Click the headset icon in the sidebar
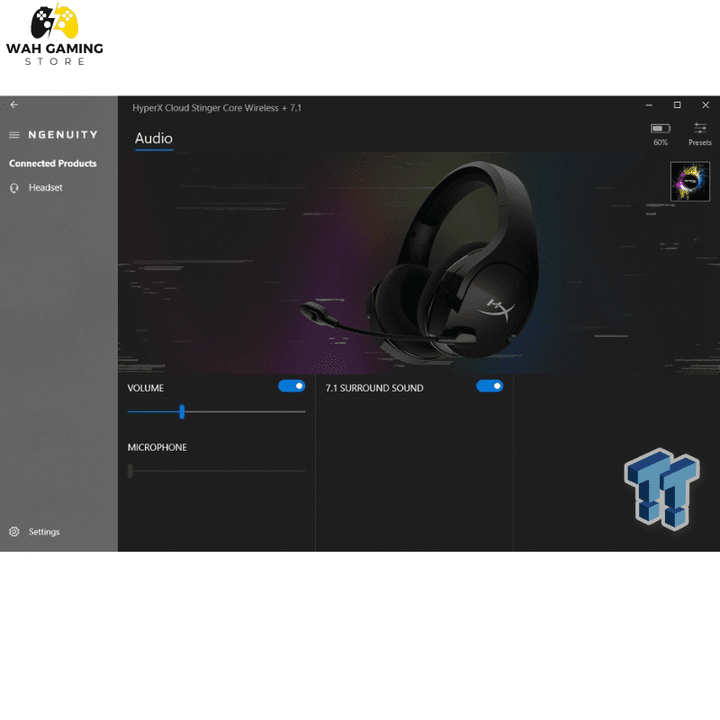 pyautogui.click(x=14, y=188)
